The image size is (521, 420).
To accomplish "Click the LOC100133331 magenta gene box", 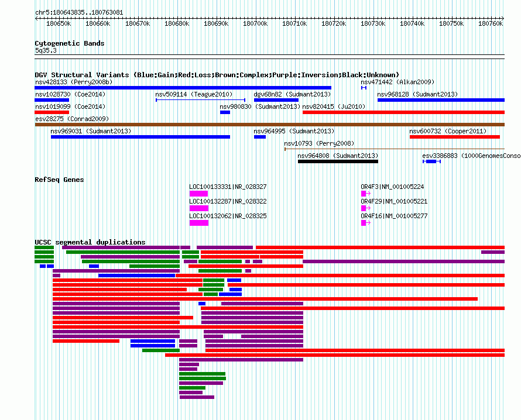I will (x=198, y=194).
